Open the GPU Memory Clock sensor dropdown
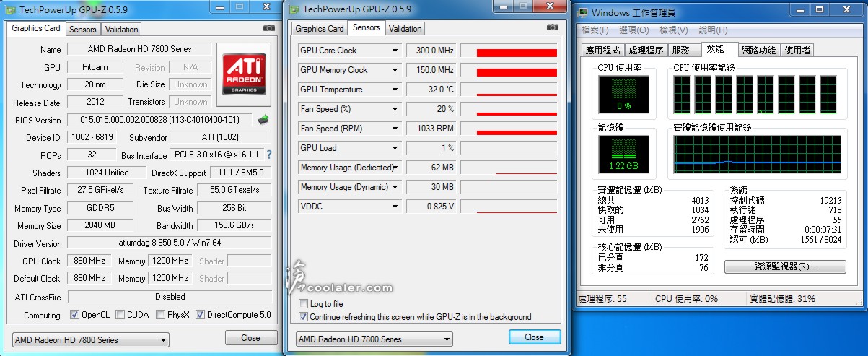 395,70
